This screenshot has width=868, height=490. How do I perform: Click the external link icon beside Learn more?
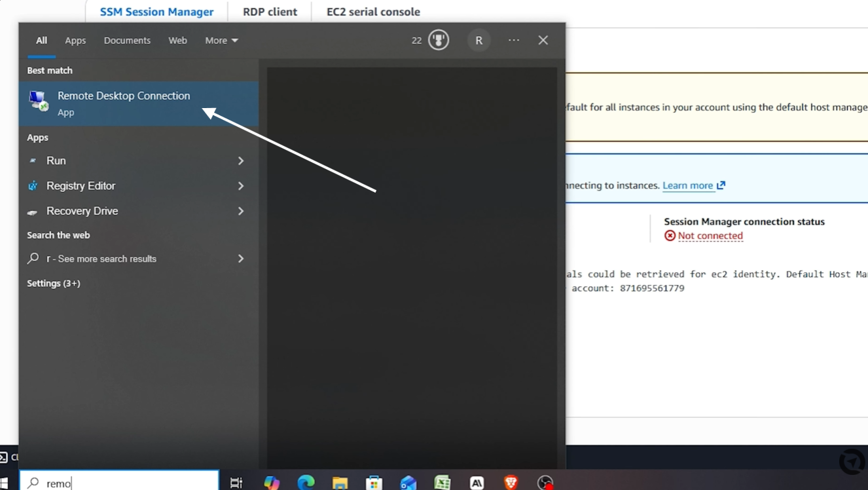point(721,185)
